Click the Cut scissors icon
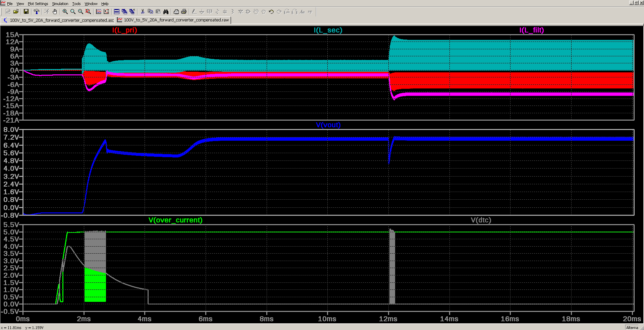 click(x=143, y=12)
